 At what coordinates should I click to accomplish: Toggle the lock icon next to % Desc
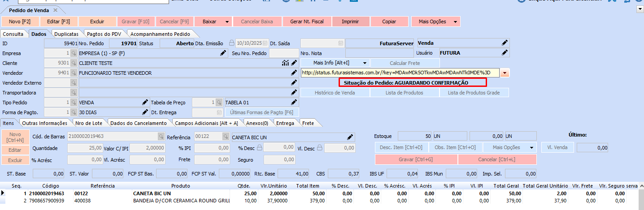pyautogui.click(x=260, y=147)
